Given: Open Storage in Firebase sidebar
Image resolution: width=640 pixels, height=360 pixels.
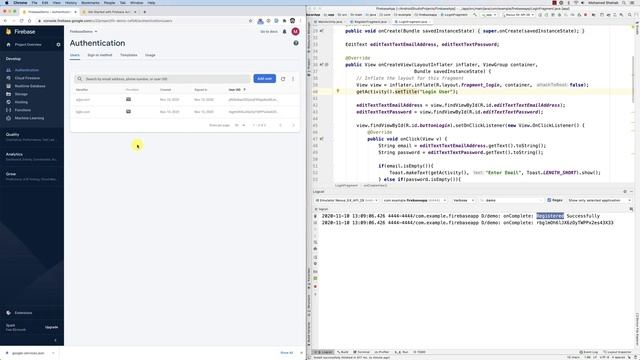Looking at the screenshot, I should coord(21,94).
